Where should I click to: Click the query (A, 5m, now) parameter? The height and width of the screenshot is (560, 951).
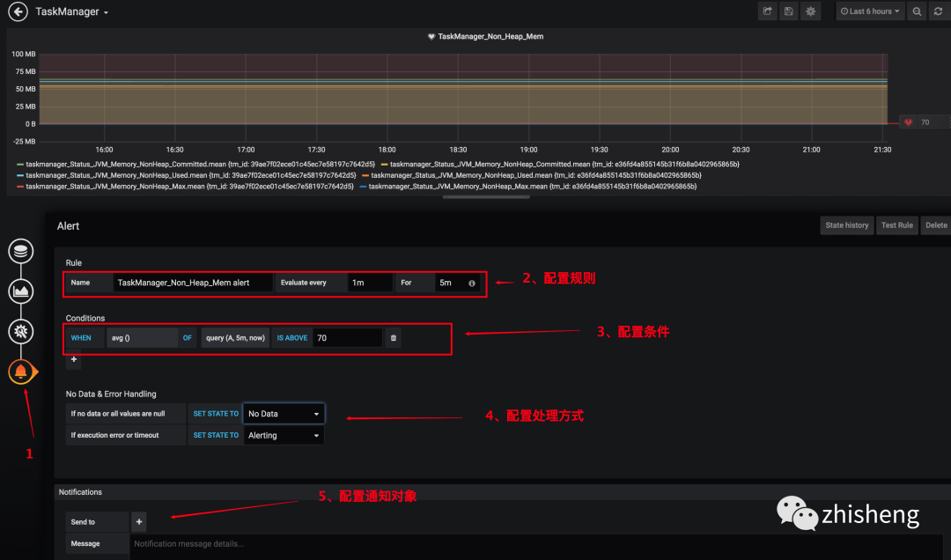pyautogui.click(x=235, y=338)
